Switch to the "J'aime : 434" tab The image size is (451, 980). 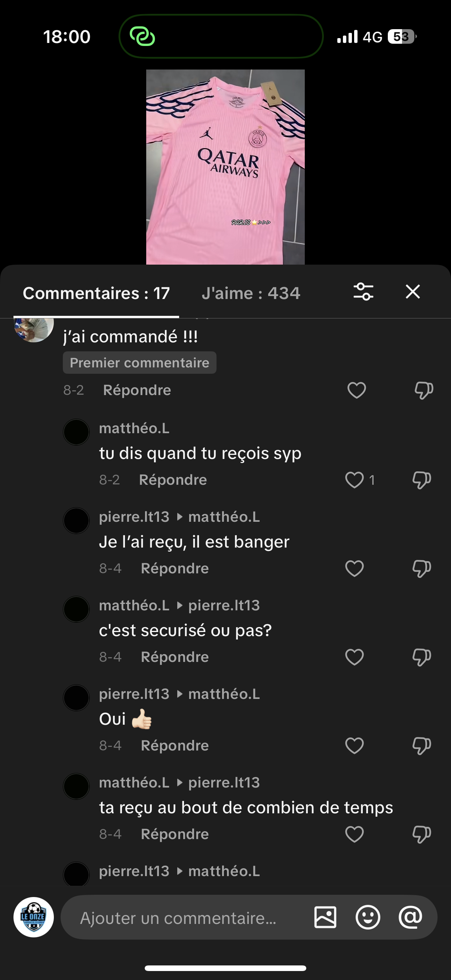point(251,293)
